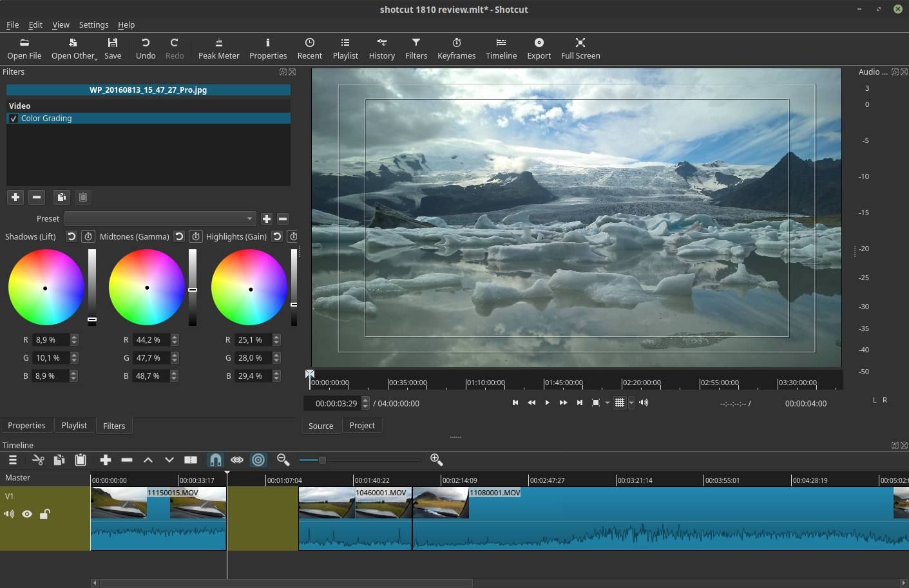
Task: Toggle timeline snapping magnet
Action: [216, 460]
